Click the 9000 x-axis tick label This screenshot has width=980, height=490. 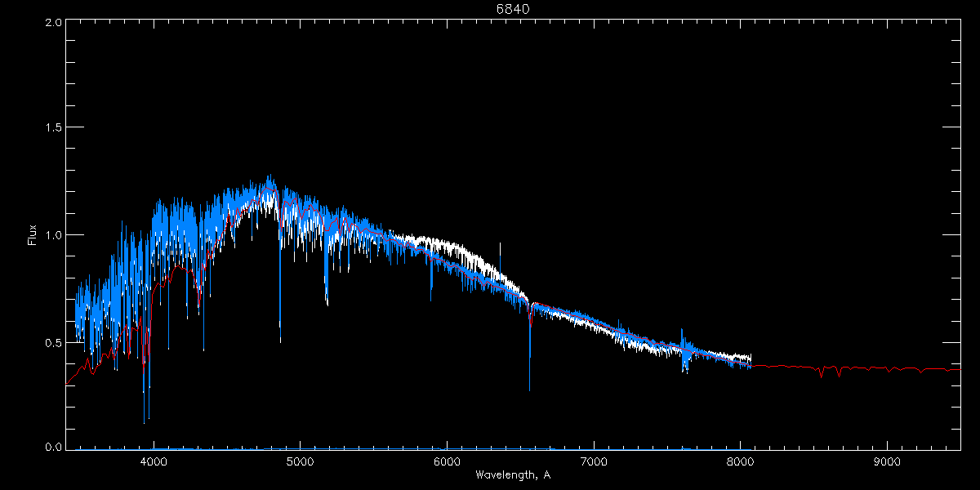tap(887, 461)
